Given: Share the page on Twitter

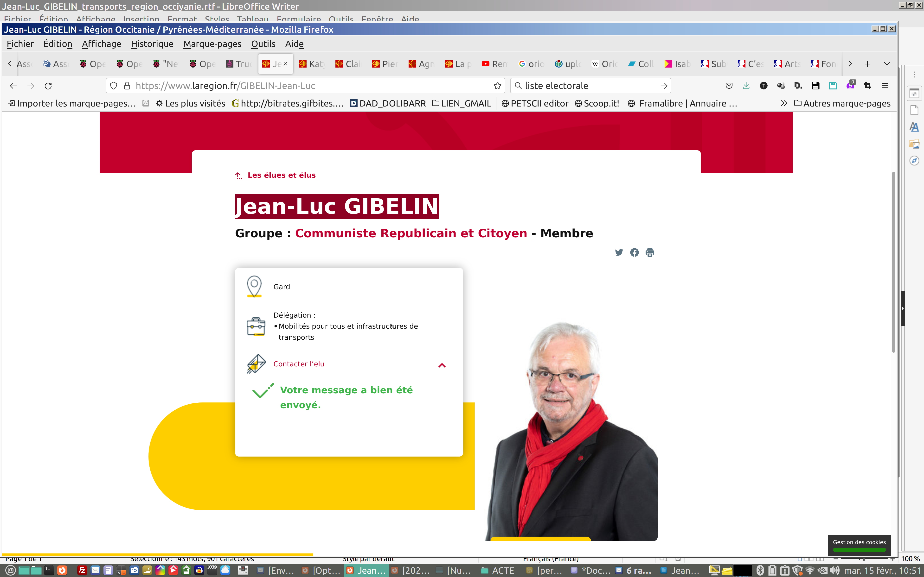Looking at the screenshot, I should click(619, 252).
